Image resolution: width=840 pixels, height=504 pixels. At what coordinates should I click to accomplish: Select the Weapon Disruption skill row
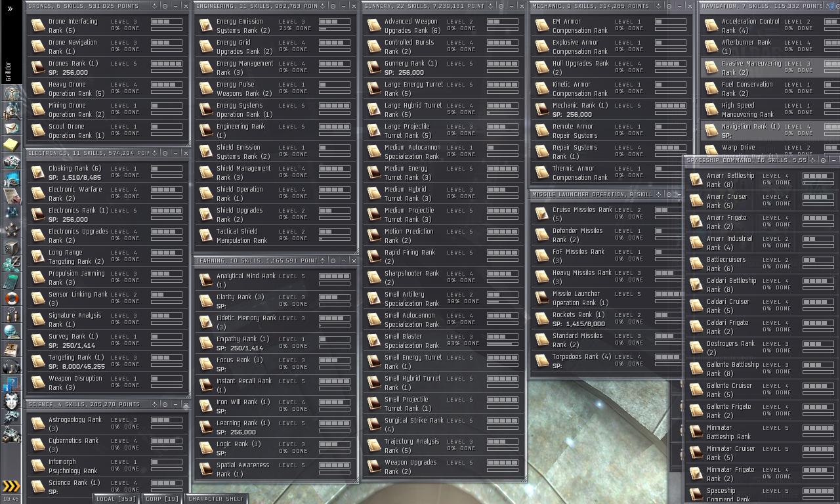106,383
